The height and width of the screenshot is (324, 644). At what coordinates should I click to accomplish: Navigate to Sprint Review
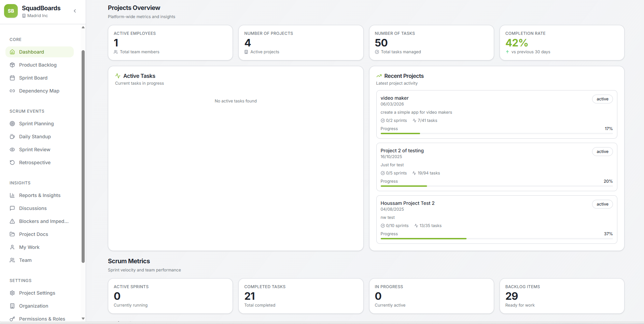coord(40,150)
